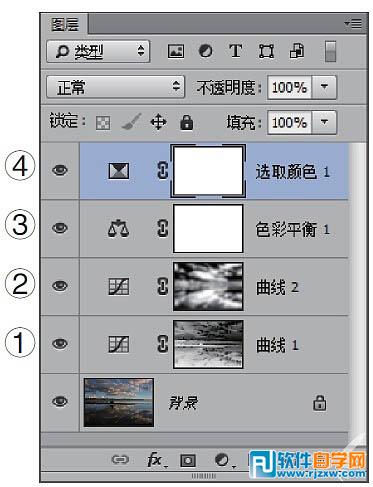This screenshot has width=373, height=487.
Task: Toggle visibility of 背景 layer
Action: pyautogui.click(x=60, y=401)
